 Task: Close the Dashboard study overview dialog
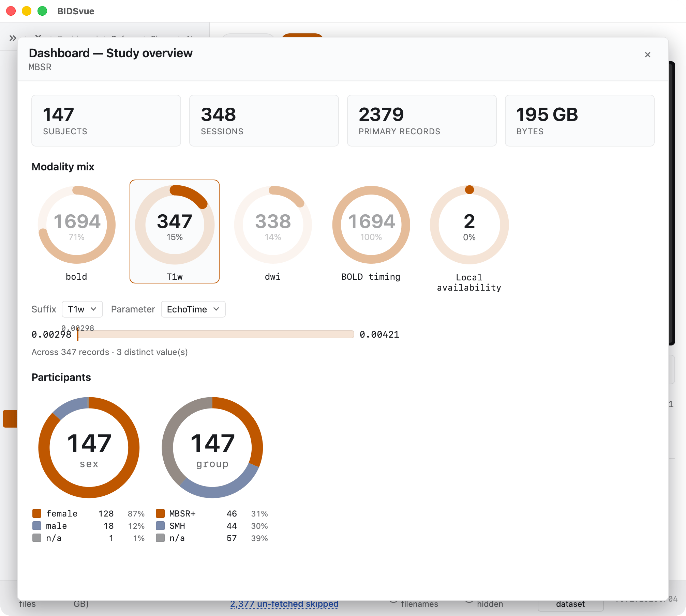[x=647, y=55]
